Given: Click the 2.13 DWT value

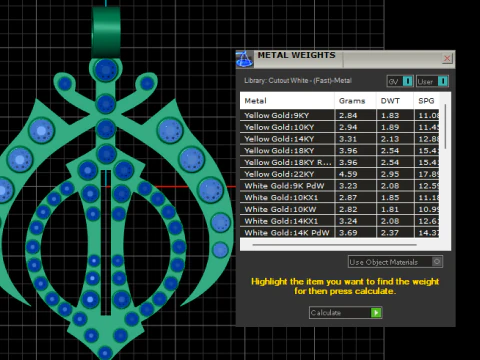Looking at the screenshot, I should click(x=390, y=139).
